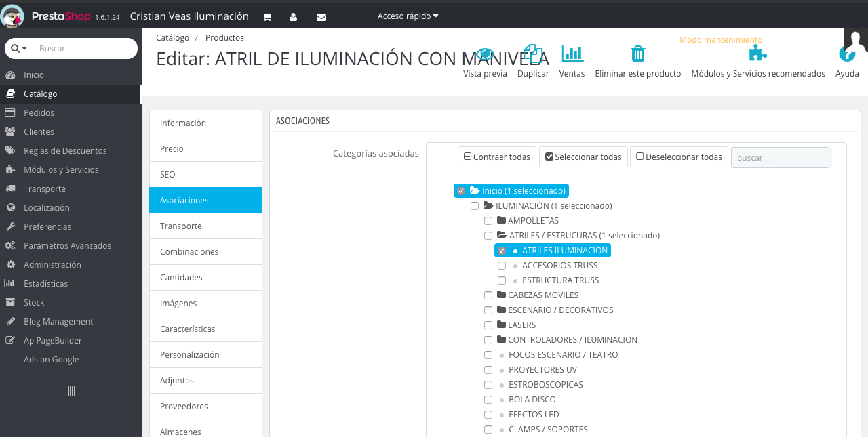868x437 pixels.
Task: Tick the LASERS category checkbox
Action: click(488, 325)
